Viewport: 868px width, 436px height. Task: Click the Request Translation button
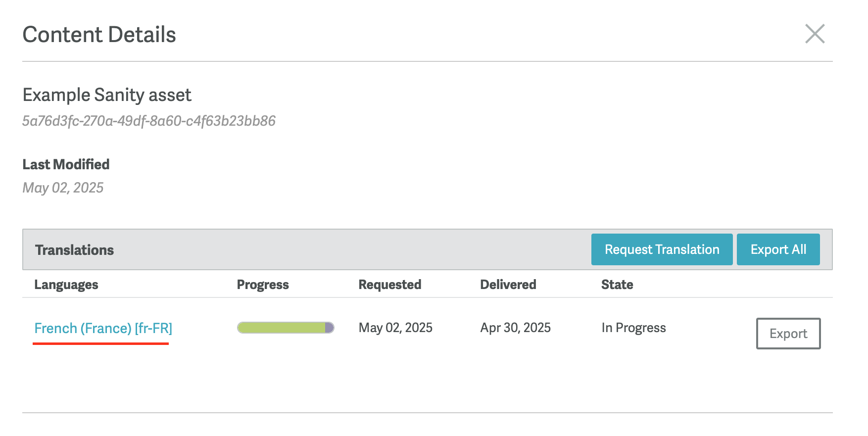(x=662, y=249)
